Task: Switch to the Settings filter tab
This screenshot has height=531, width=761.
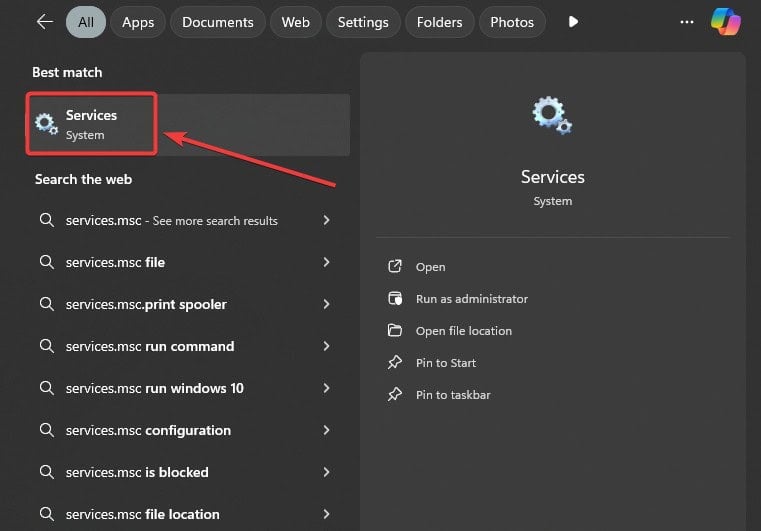Action: [x=363, y=22]
